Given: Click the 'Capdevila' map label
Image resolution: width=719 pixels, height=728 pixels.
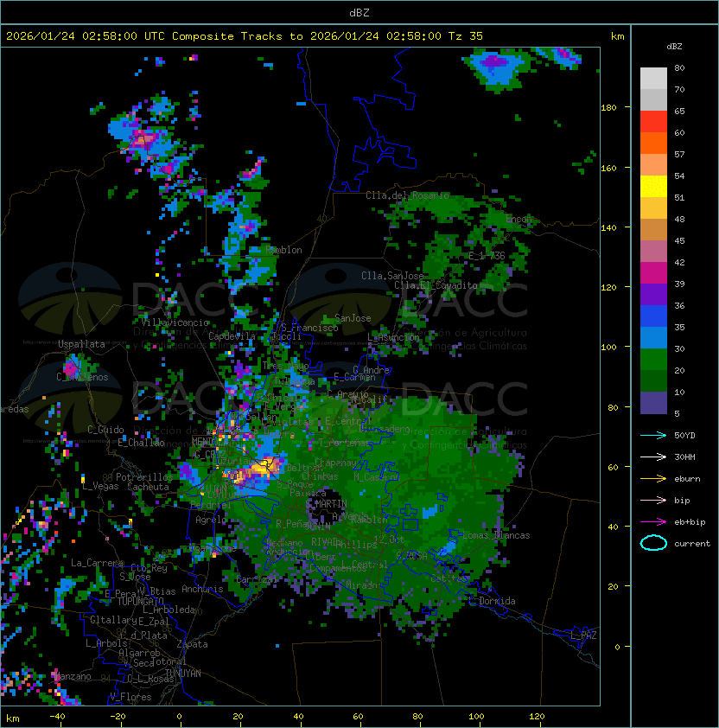Looking at the screenshot, I should point(232,336).
